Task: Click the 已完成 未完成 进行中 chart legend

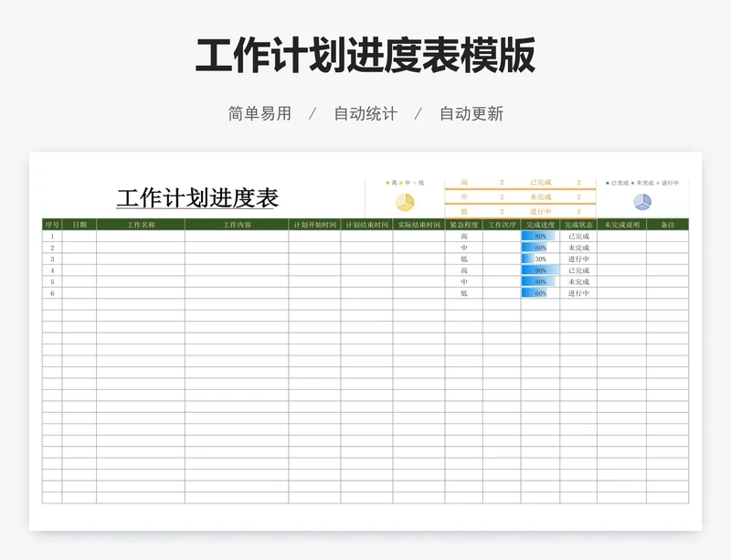Action: click(x=642, y=183)
